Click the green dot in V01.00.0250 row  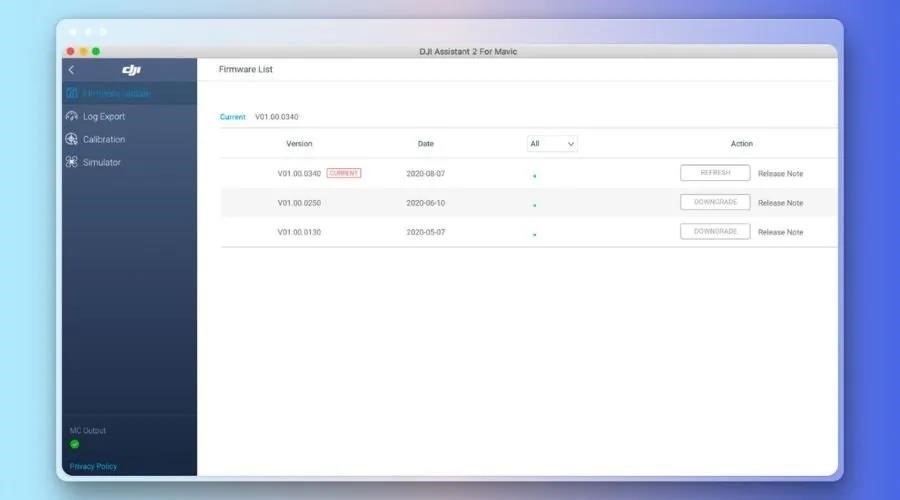(534, 205)
